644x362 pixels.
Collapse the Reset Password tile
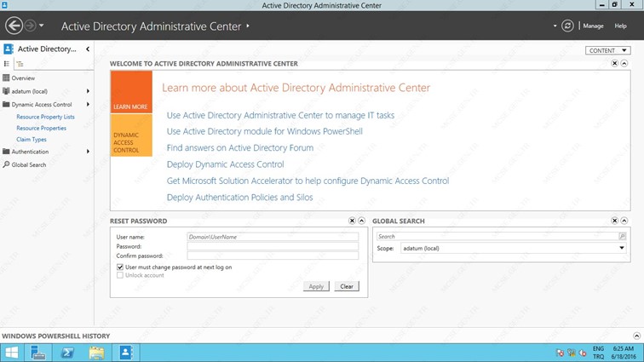click(361, 221)
